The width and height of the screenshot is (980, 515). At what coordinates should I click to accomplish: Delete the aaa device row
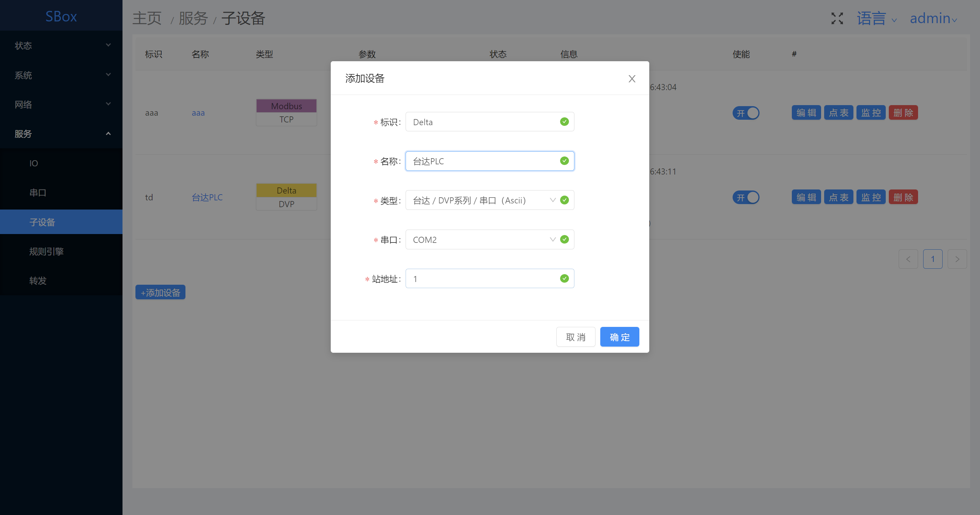click(x=903, y=113)
